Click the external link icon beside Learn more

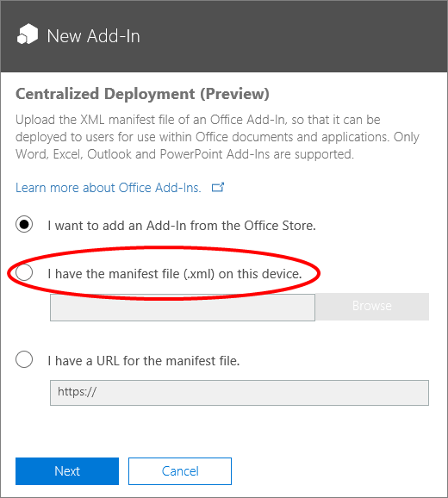coord(218,187)
